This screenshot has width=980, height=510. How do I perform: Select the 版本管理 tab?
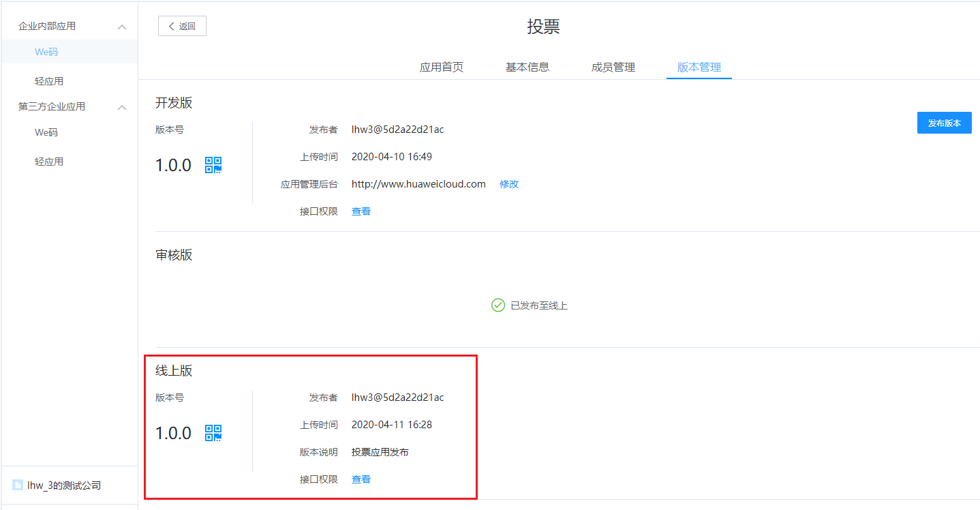[699, 67]
